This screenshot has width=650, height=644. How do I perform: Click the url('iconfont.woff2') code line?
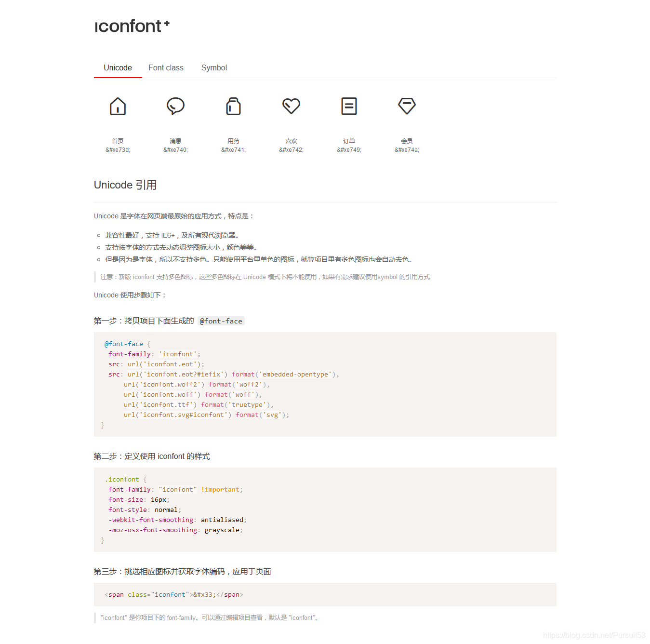pyautogui.click(x=197, y=384)
